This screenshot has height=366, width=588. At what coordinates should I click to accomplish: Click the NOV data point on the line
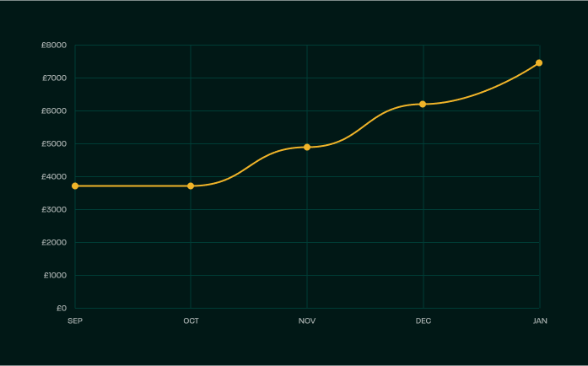307,147
